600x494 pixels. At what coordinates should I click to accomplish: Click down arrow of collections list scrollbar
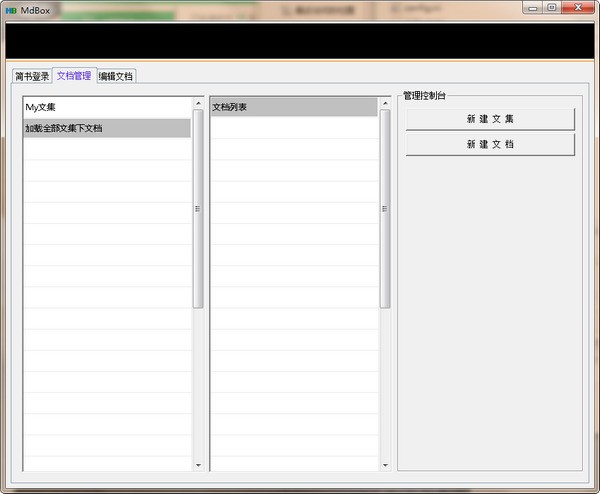click(x=198, y=465)
